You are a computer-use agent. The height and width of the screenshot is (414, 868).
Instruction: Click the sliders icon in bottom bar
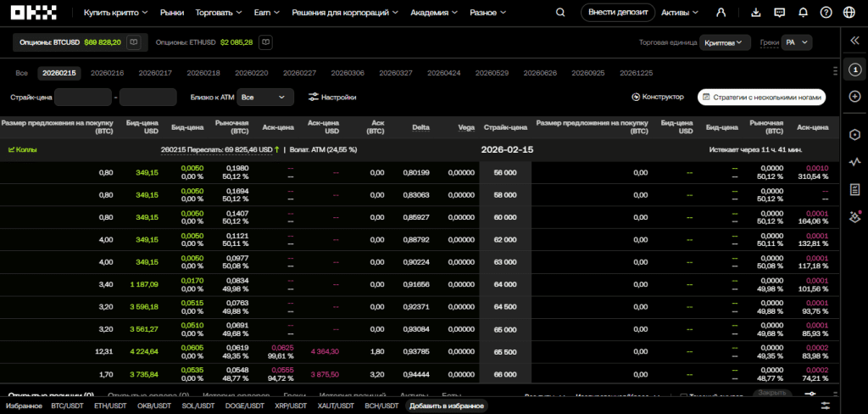(x=826, y=406)
